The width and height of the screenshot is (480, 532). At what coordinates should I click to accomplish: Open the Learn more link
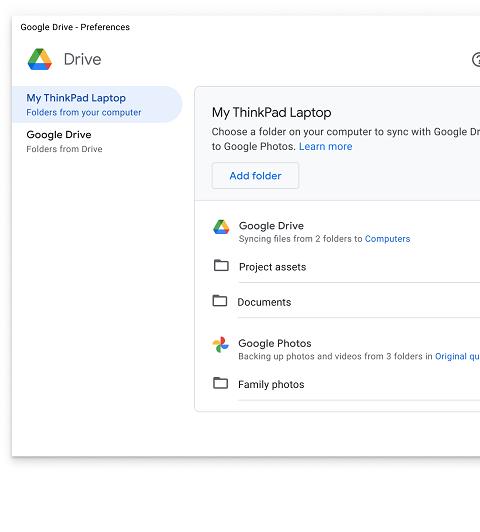click(x=325, y=147)
